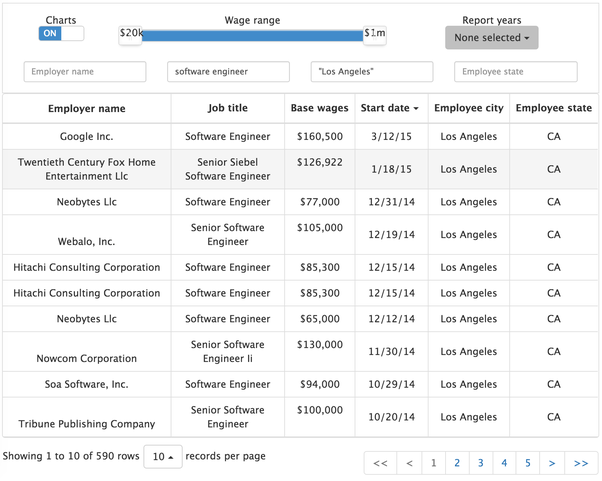Screen dimensions: 602x481
Task: Click the $20k wage slider handle
Action: click(130, 36)
